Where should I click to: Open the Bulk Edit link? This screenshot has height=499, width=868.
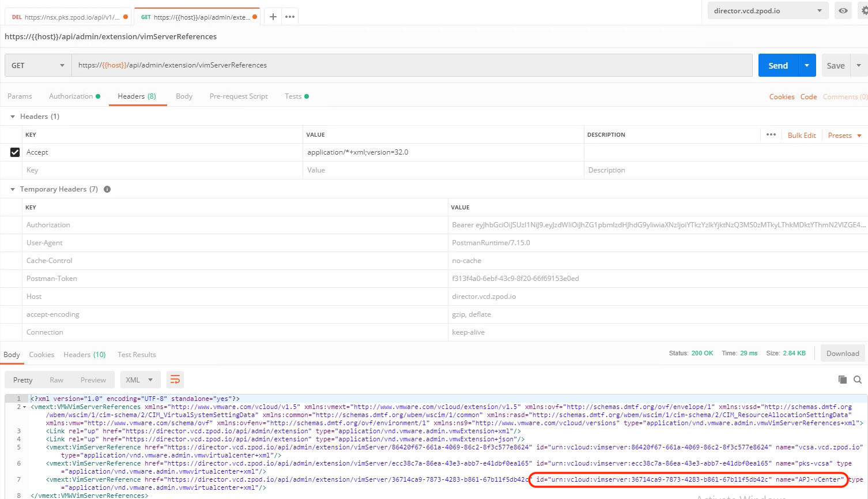pos(801,135)
